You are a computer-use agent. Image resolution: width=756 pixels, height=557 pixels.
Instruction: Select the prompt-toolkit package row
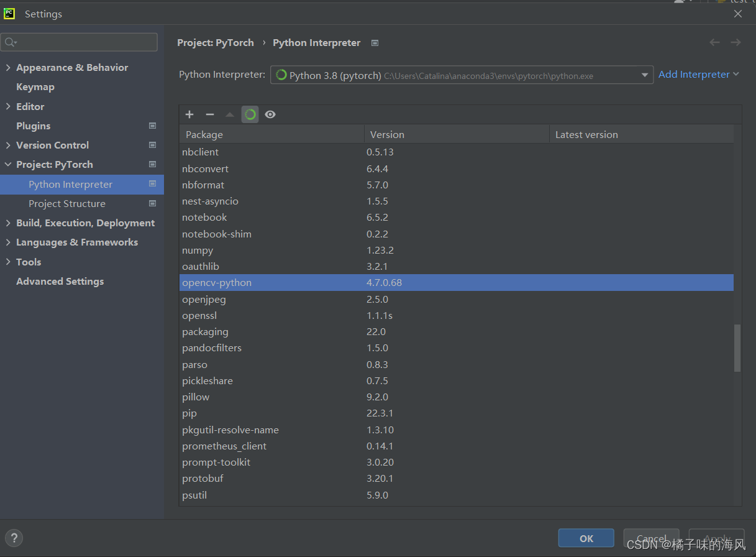(x=457, y=463)
